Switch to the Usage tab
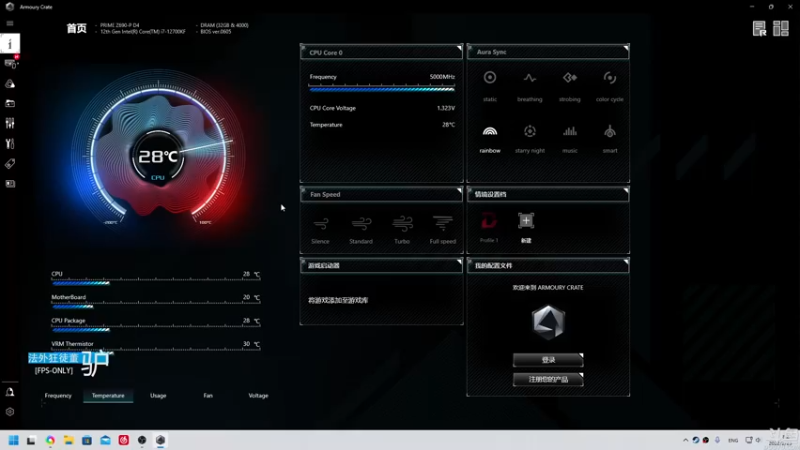The height and width of the screenshot is (450, 800). (x=158, y=395)
